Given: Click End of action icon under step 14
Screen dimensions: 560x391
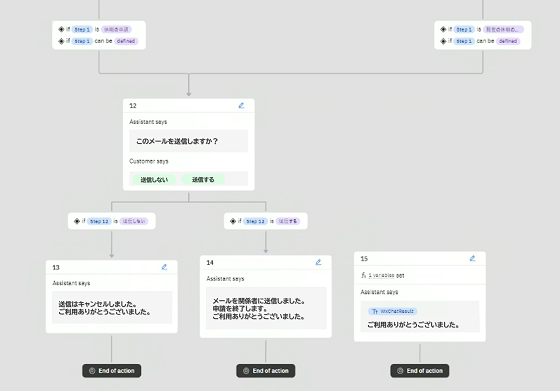Looking at the screenshot, I should [x=246, y=371].
